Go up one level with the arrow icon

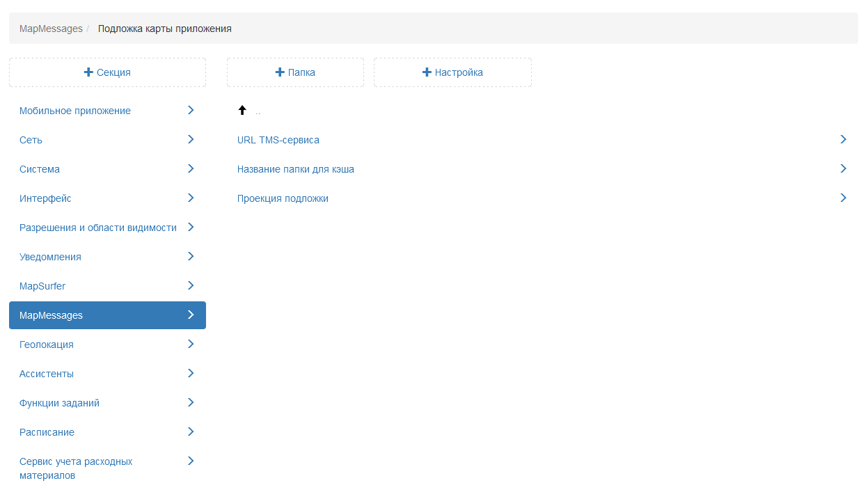(242, 110)
